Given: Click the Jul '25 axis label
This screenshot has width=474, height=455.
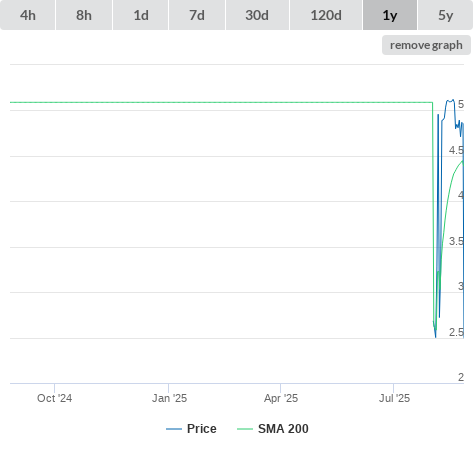Looking at the screenshot, I should point(394,398).
